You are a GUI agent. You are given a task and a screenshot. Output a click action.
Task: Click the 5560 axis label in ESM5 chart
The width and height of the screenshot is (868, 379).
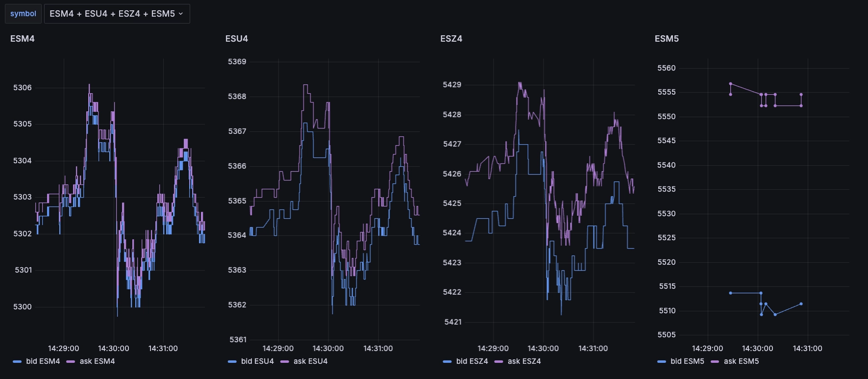click(x=667, y=68)
